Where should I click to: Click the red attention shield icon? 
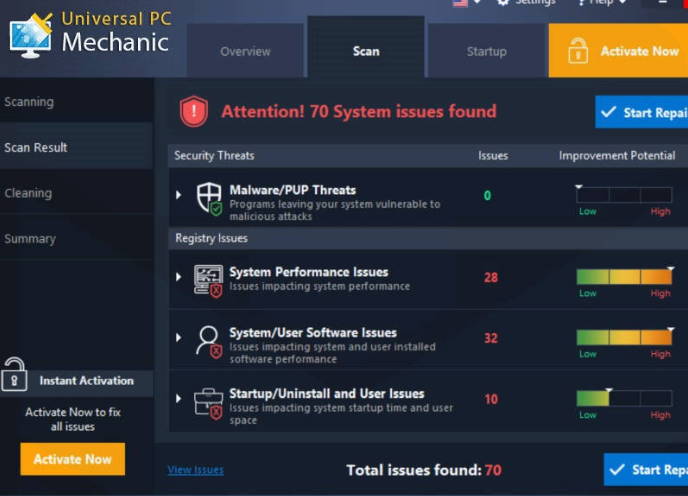193,111
